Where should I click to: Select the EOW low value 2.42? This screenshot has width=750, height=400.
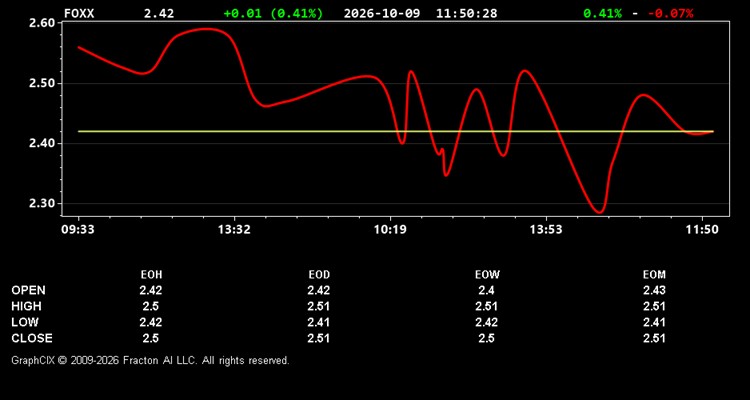pos(486,322)
